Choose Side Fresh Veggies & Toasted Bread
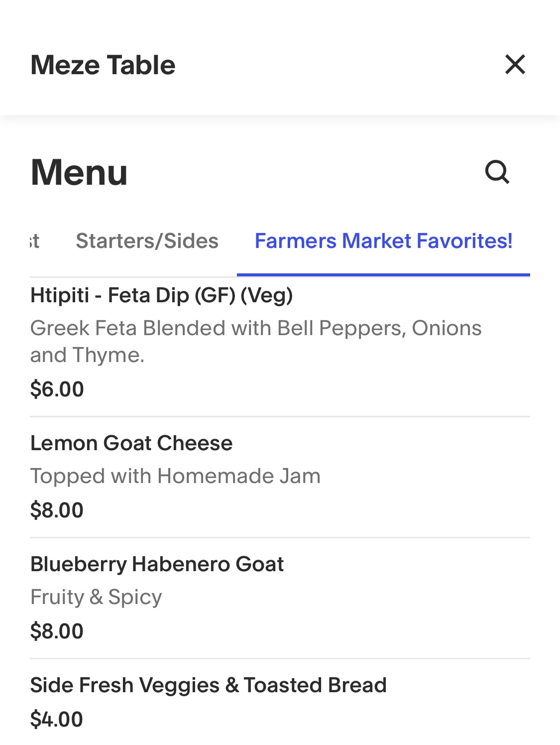This screenshot has width=560, height=745. 208,685
